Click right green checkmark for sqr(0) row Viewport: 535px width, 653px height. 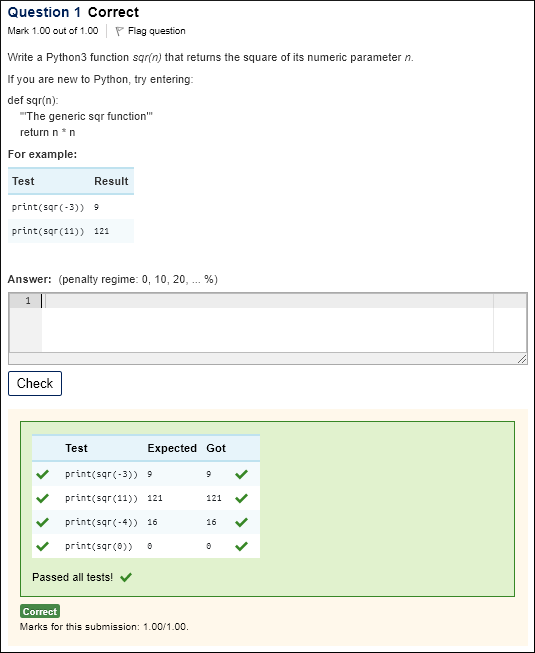point(241,546)
